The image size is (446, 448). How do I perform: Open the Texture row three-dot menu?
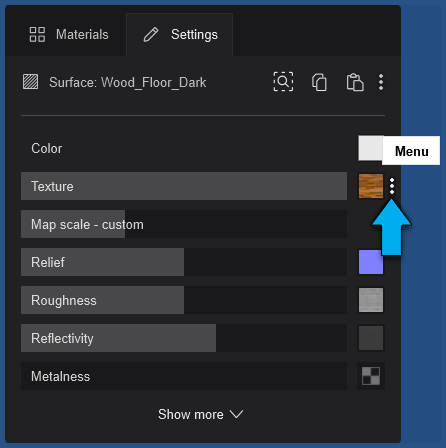[392, 186]
